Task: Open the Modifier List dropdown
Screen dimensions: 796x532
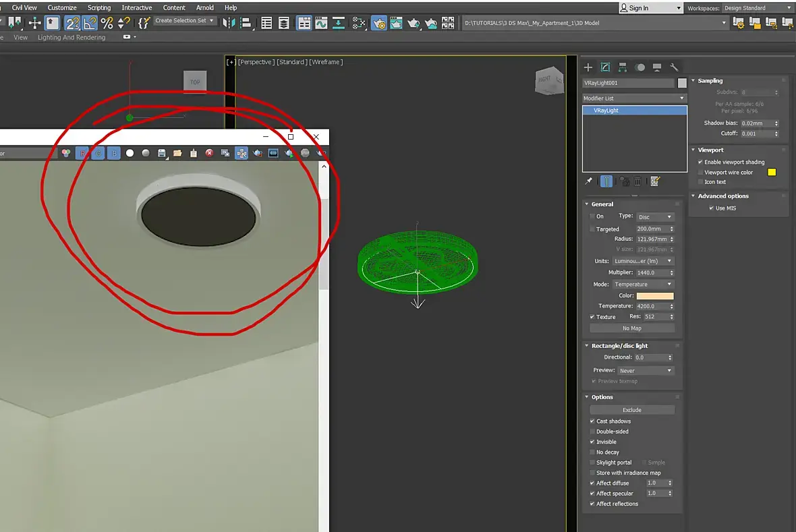Action: (x=634, y=98)
